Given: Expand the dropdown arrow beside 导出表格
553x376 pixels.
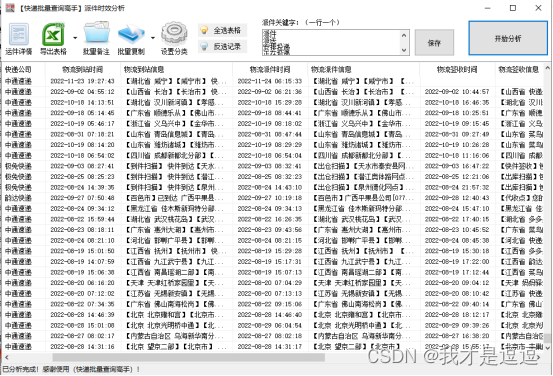Looking at the screenshot, I should [75, 38].
